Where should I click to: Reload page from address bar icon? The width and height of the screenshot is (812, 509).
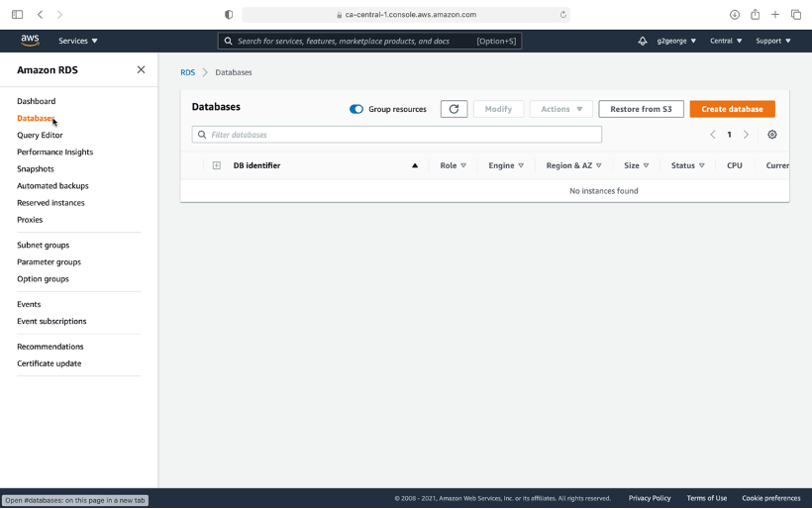point(562,15)
